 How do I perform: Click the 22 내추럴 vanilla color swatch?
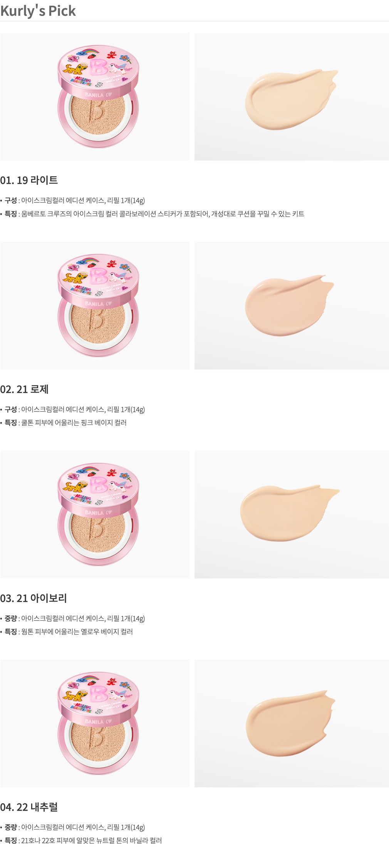click(x=292, y=723)
